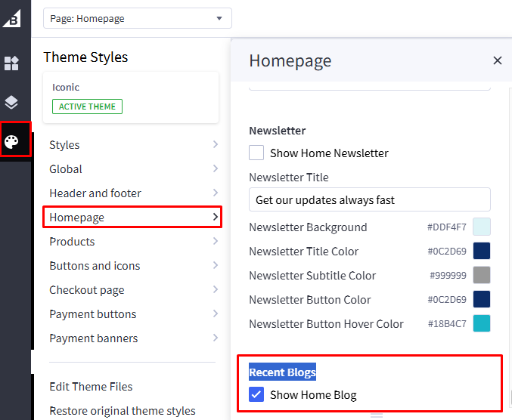
Task: Change the Newsletter Subtitle Color swatch
Action: 482,275
